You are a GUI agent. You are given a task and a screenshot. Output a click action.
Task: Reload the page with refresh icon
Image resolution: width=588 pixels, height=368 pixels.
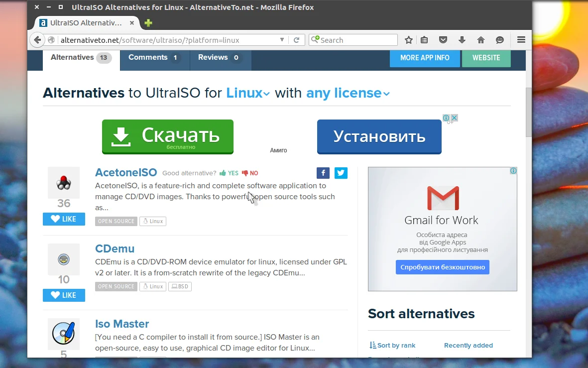[296, 40]
